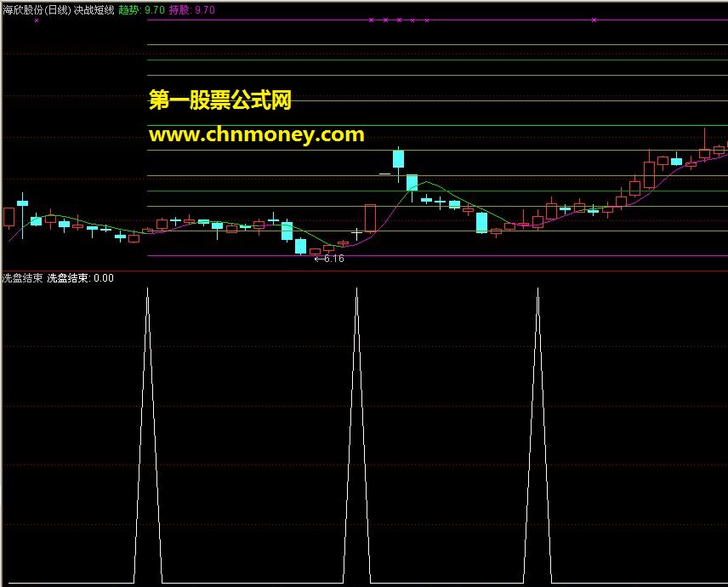This screenshot has height=587, width=728.
Task: Click the last white spike in 洗盘结束 chart
Action: [537, 435]
